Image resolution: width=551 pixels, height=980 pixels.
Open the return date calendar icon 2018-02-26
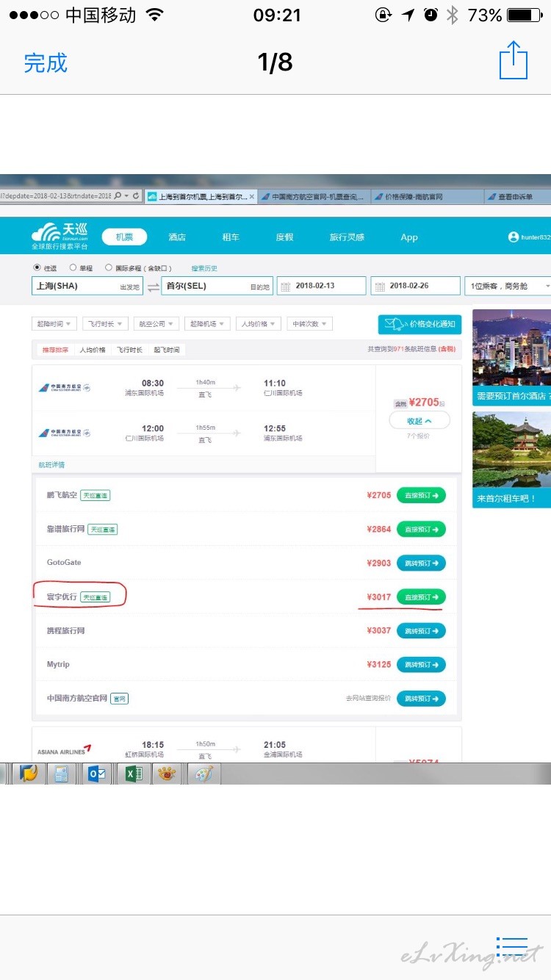pos(378,286)
